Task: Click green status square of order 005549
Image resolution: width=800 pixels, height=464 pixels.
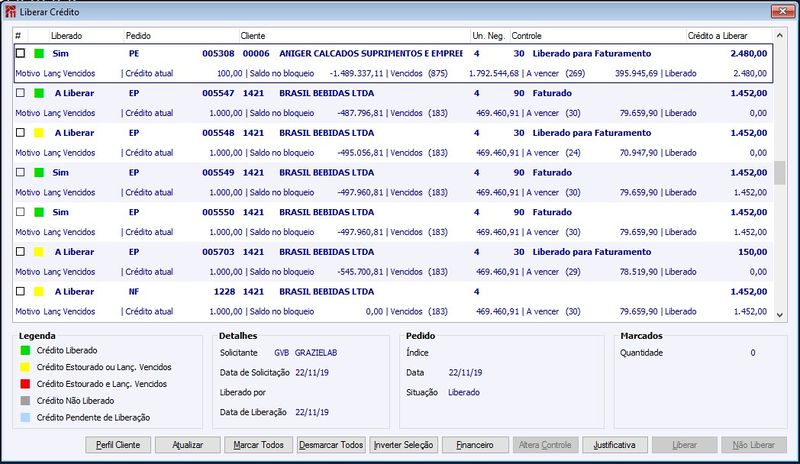Action: coord(39,172)
